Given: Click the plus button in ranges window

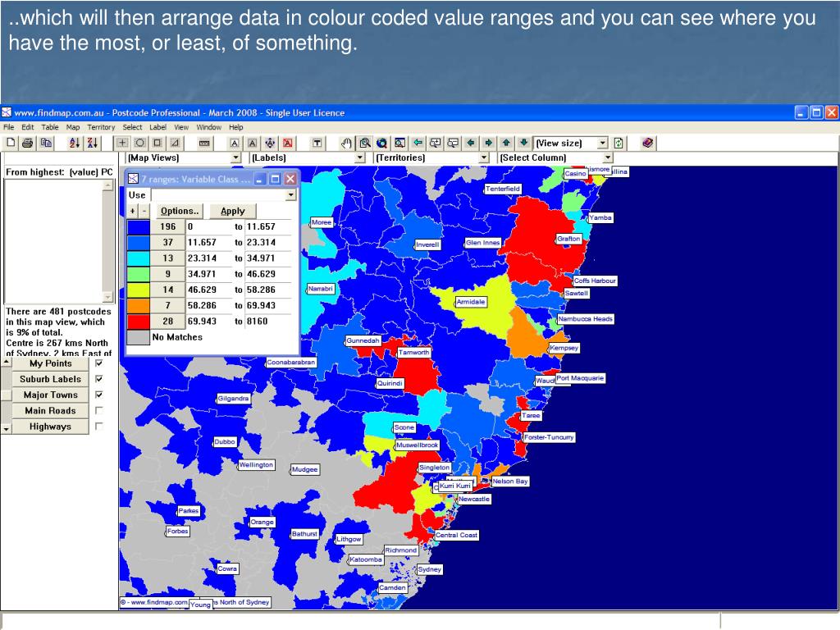Looking at the screenshot, I should (132, 211).
